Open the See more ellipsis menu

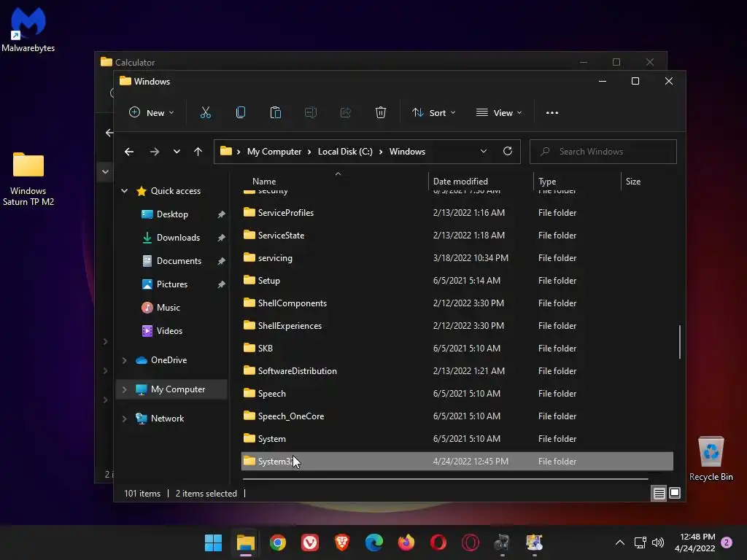tap(552, 113)
